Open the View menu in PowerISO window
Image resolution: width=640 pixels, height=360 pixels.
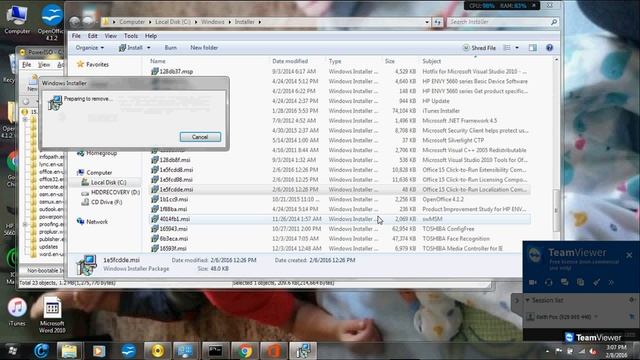point(44,65)
